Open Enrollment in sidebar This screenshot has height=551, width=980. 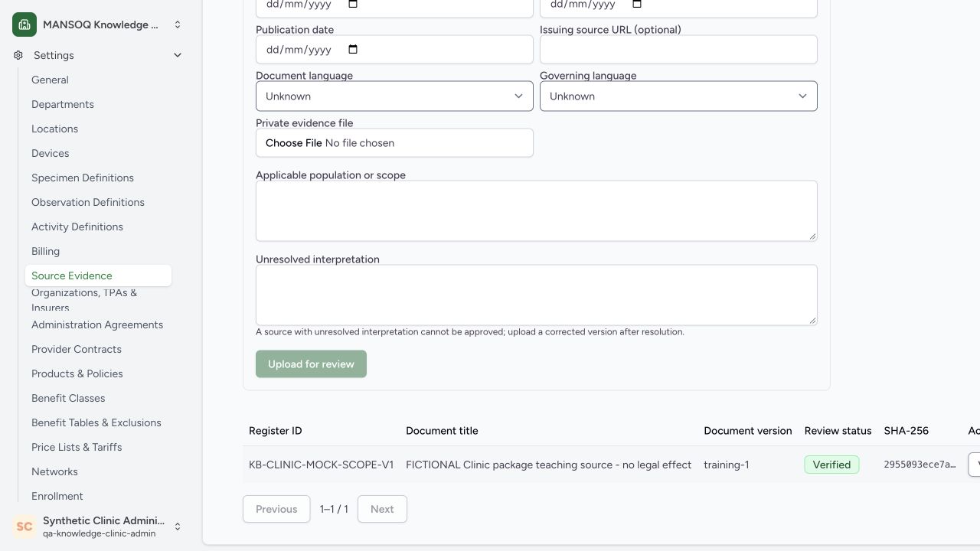57,496
